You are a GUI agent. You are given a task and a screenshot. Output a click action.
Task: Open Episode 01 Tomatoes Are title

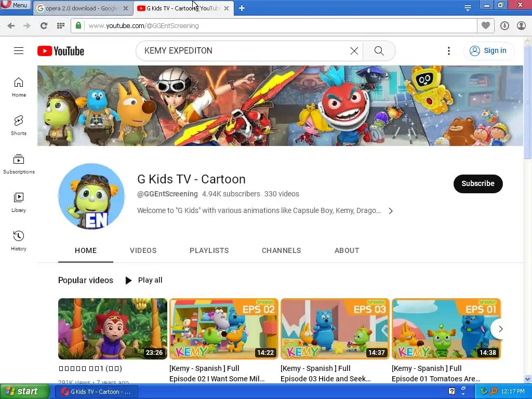(x=436, y=374)
